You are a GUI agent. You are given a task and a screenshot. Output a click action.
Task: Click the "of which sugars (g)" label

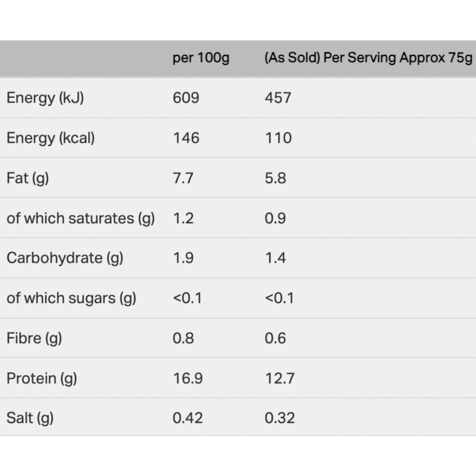coord(71,298)
